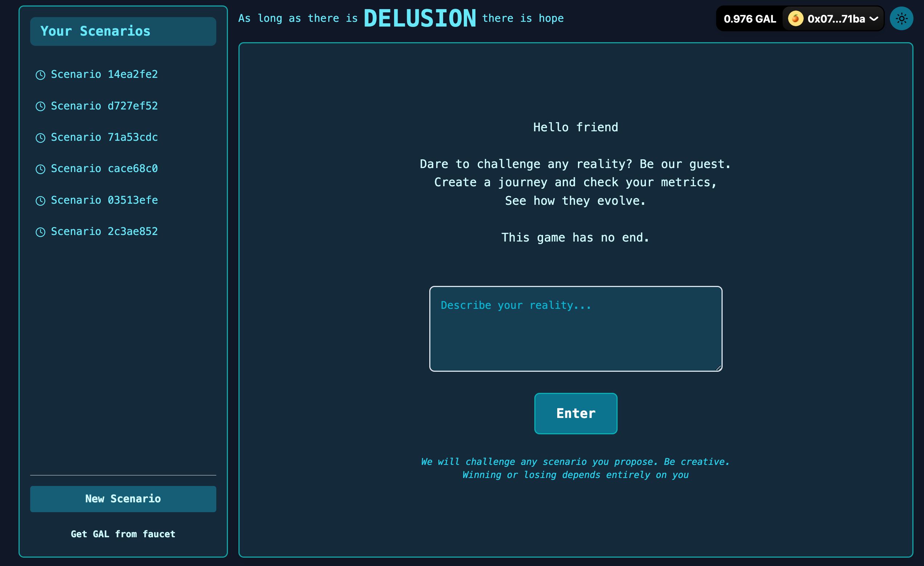Screen dimensions: 924x566
Task: Click the Enter button
Action: 575,413
